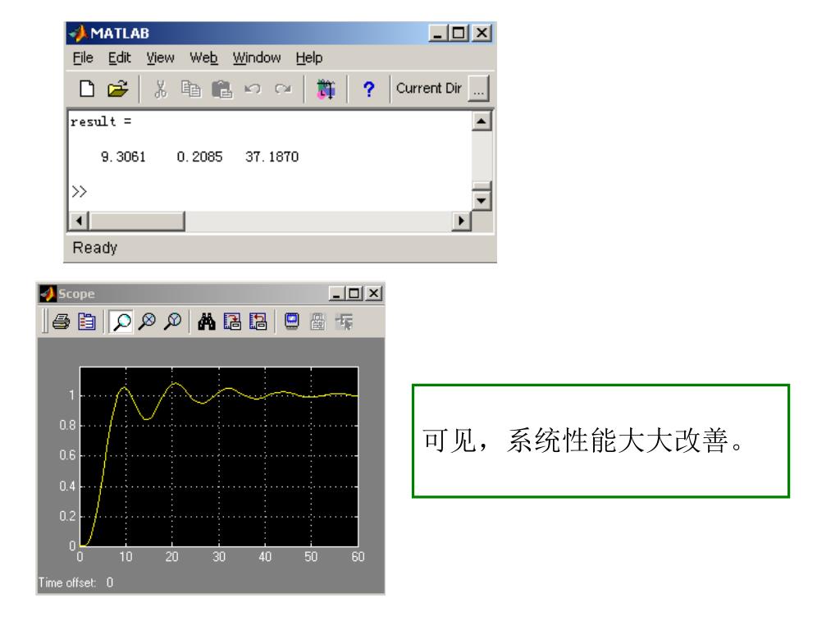Click the horizontal scrollbar thumb in MATLAB
840x630 pixels.
tap(137, 221)
